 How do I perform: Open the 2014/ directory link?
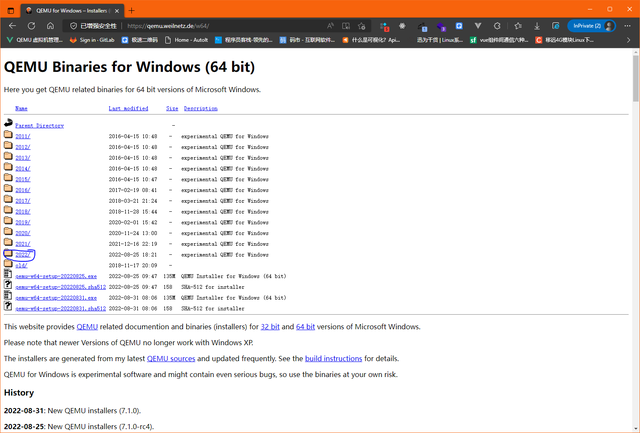(x=22, y=169)
